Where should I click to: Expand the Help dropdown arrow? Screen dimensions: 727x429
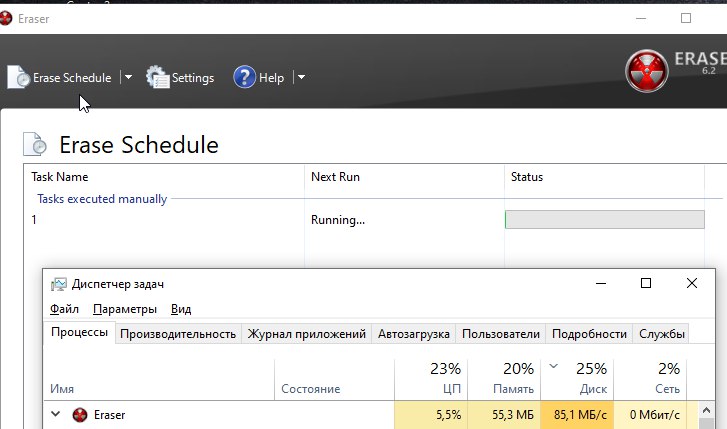click(x=301, y=77)
